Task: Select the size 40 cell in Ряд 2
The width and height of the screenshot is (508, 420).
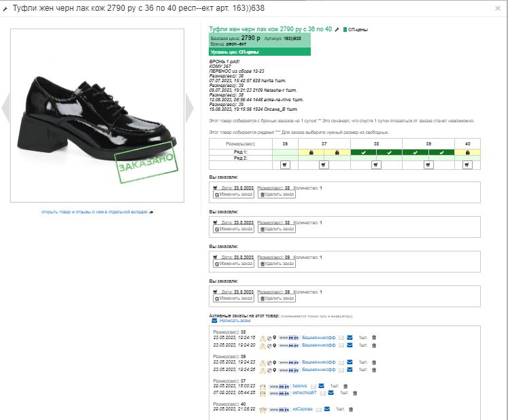Action: pos(467,158)
